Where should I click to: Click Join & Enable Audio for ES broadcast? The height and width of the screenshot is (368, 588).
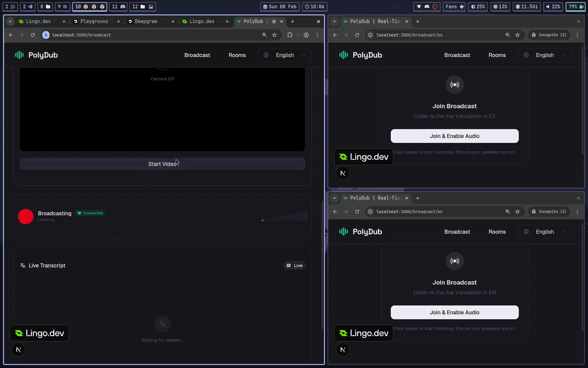point(454,136)
